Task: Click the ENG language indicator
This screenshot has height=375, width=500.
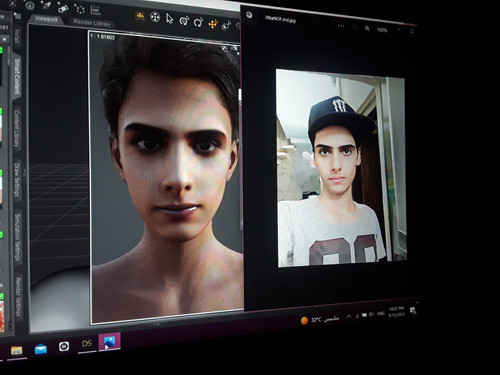Action: click(x=381, y=314)
